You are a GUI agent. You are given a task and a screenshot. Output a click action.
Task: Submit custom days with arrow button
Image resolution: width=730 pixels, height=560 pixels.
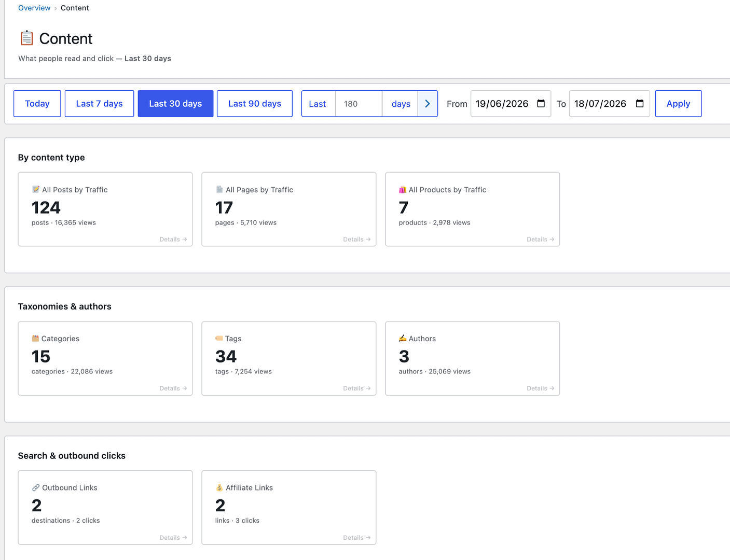click(428, 104)
